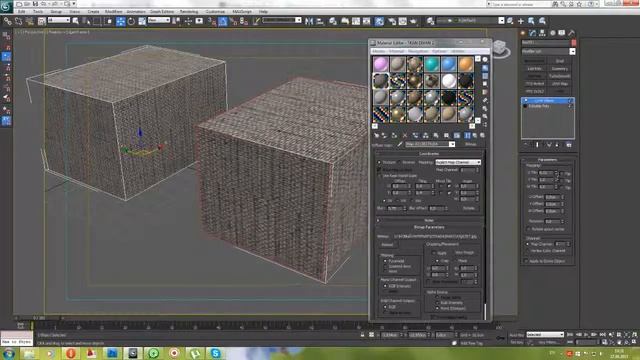The image size is (640, 360).
Task: Select Summed Area filtering radio button
Action: (x=385, y=267)
